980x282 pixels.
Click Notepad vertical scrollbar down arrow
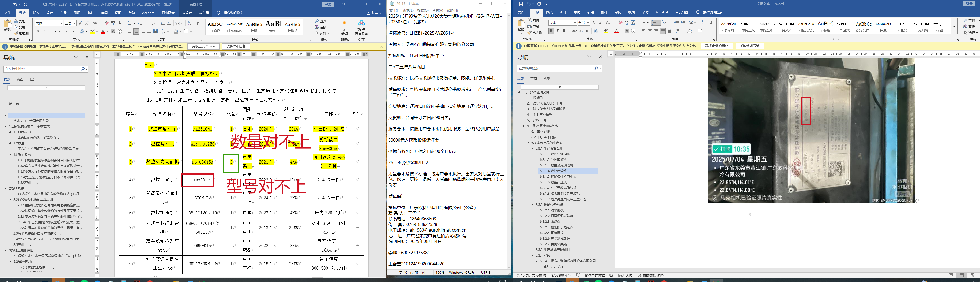tap(509, 267)
